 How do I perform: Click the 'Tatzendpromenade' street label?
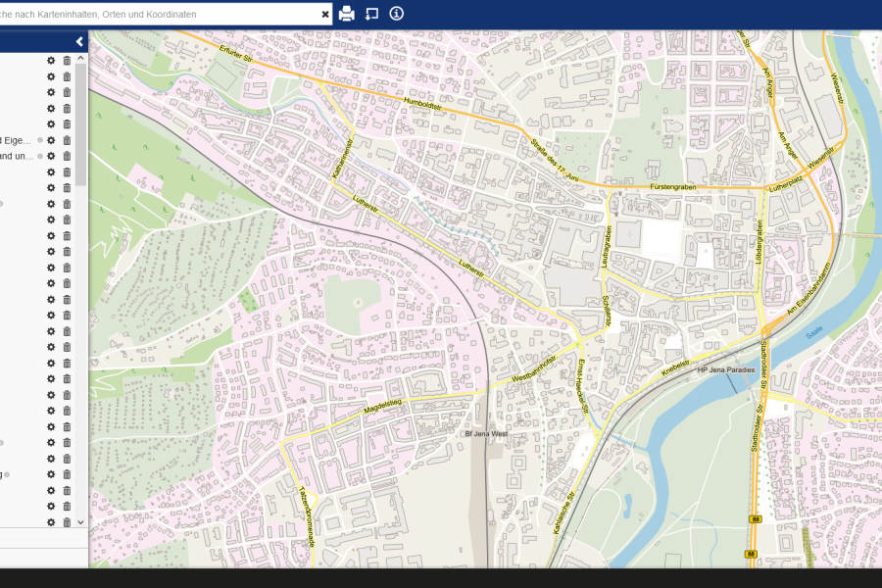point(307,516)
